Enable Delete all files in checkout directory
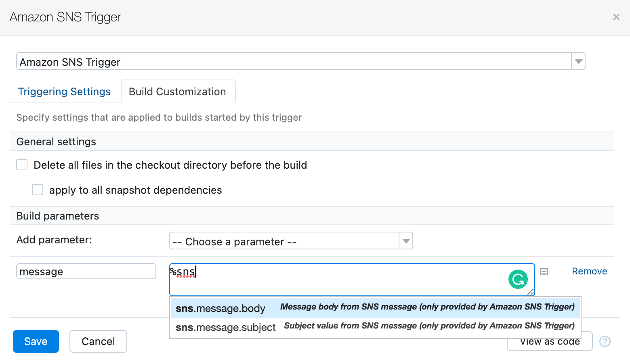 pyautogui.click(x=22, y=165)
